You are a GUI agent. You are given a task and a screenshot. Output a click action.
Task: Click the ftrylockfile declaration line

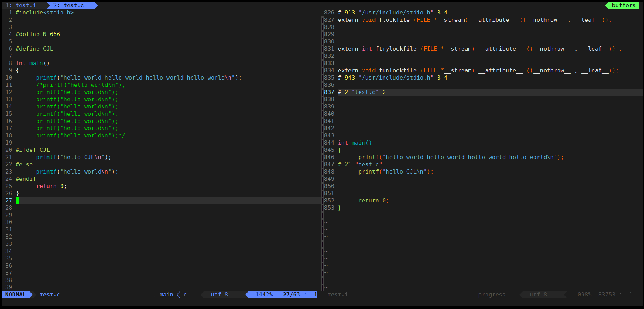coord(480,49)
